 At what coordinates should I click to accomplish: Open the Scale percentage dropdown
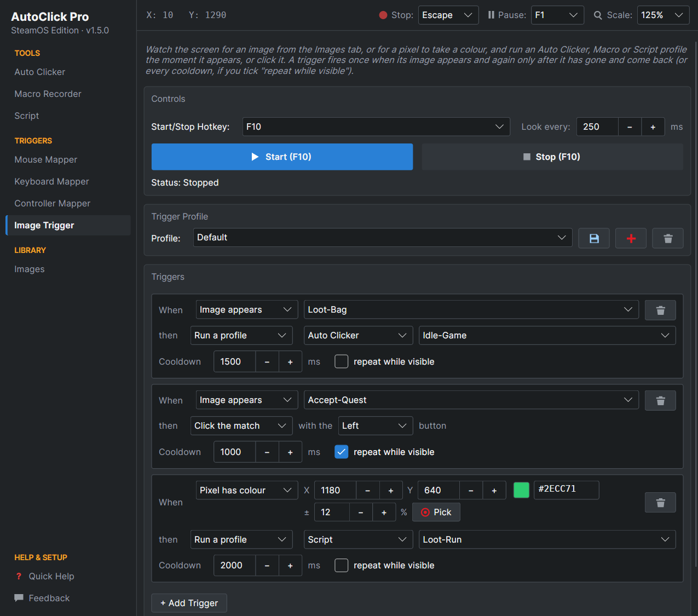[x=663, y=15]
